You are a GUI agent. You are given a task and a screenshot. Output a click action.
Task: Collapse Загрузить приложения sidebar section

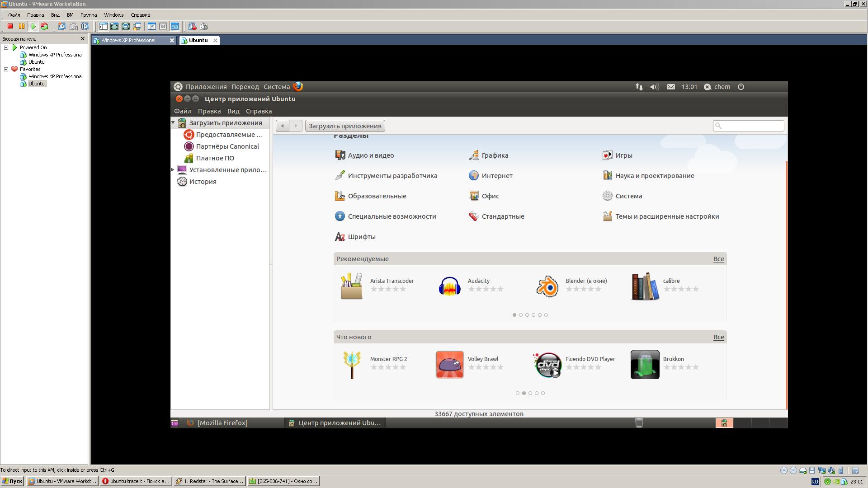[x=173, y=122]
